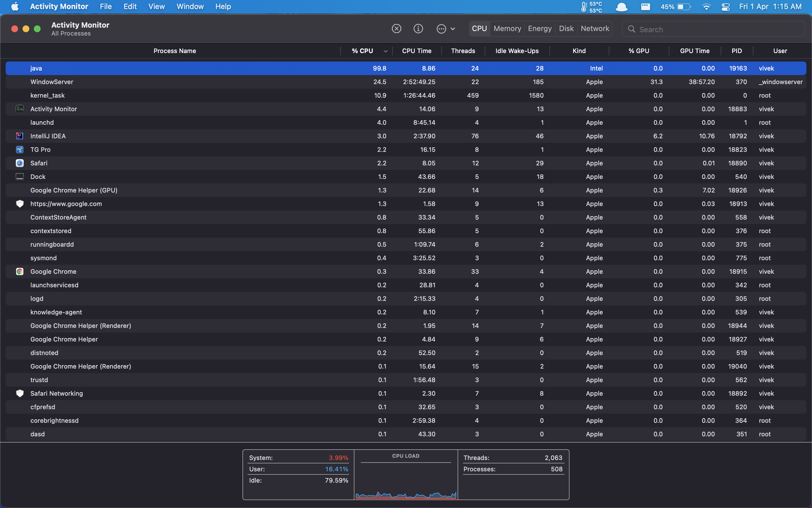Open the Activity Monitor app menu
This screenshot has height=508, width=812.
[x=59, y=6]
